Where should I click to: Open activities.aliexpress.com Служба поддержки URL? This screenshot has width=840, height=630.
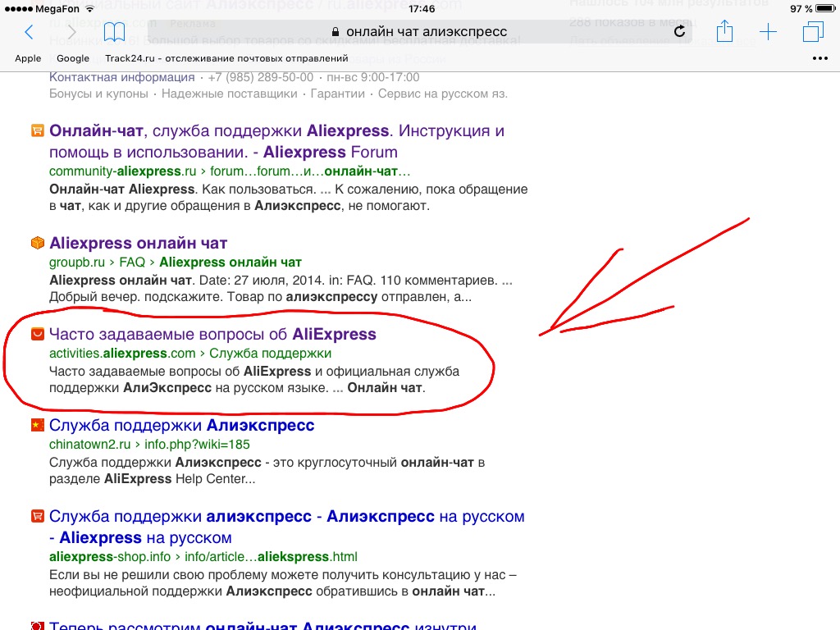tap(190, 353)
